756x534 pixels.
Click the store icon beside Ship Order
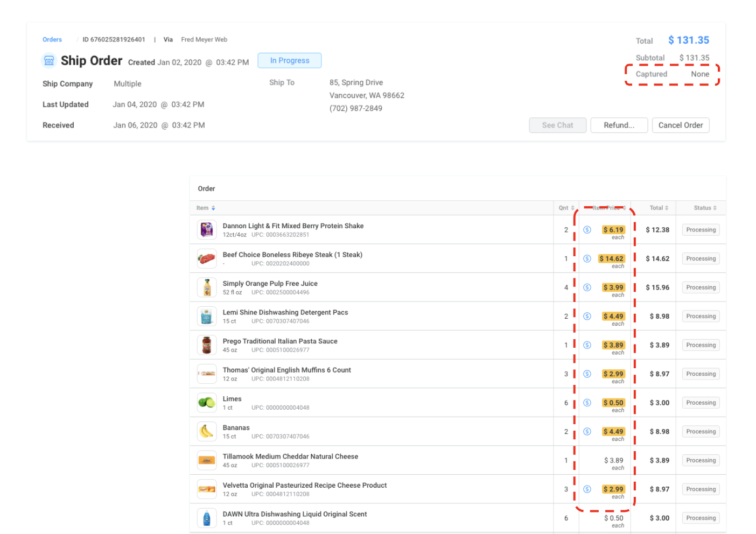pos(49,61)
